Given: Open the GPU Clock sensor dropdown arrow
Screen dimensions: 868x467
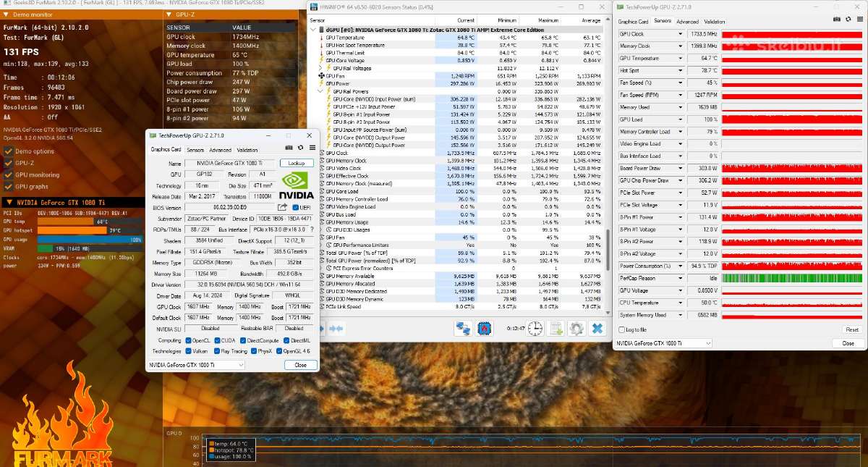Looking at the screenshot, I should [x=680, y=34].
